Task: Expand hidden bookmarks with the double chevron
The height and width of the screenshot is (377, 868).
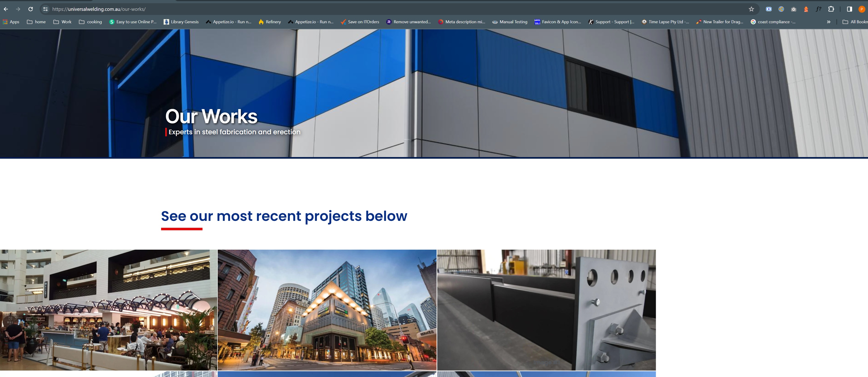Action: pyautogui.click(x=829, y=22)
